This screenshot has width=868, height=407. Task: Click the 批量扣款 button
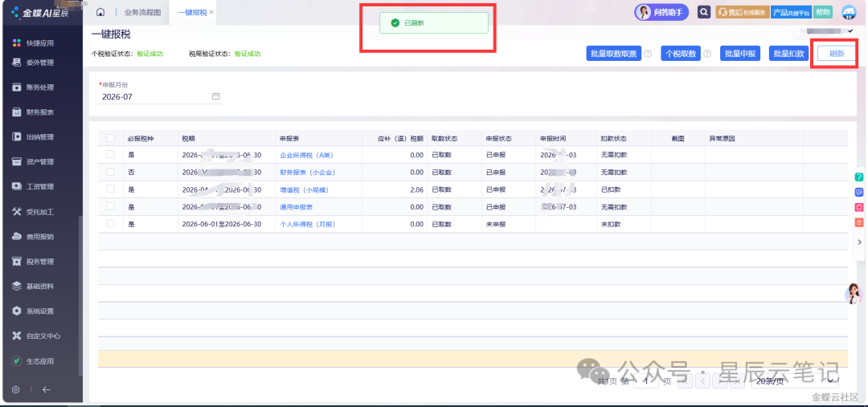789,54
